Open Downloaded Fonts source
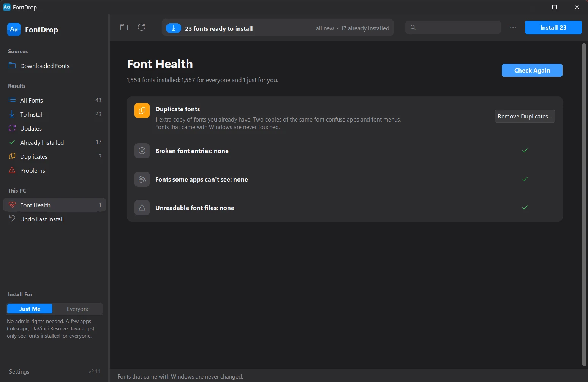This screenshot has width=588, height=382. coord(55,66)
